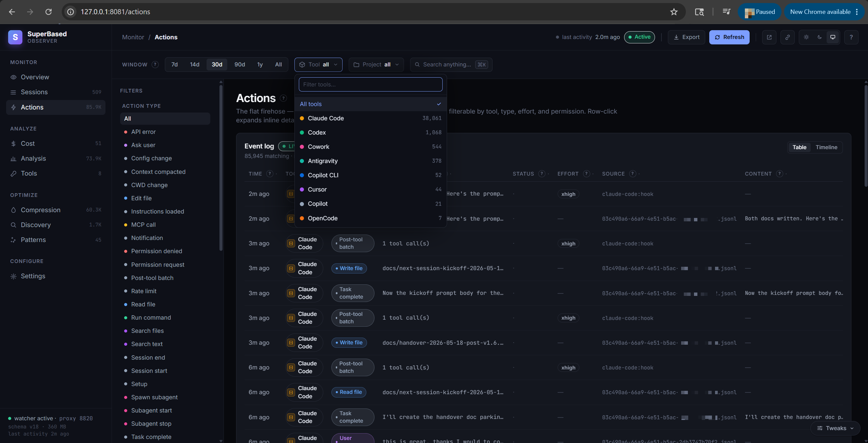Click the Refresh button
Screen dimensions: 868x443
point(729,37)
